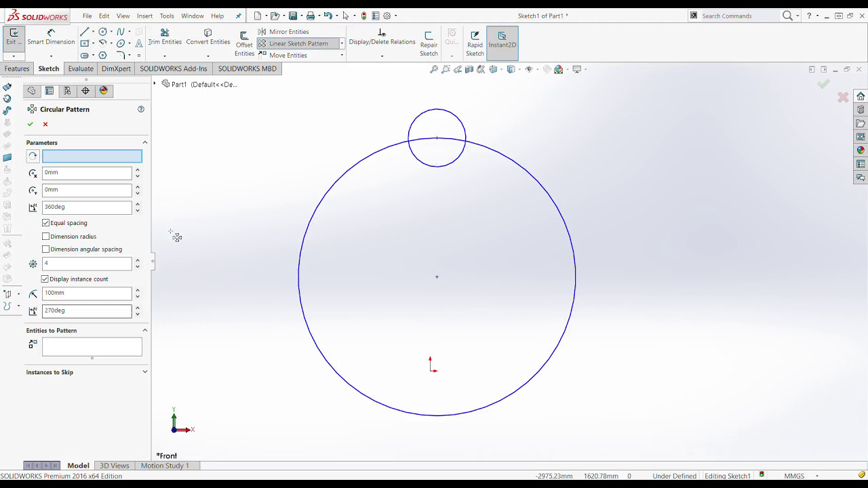868x488 pixels.
Task: Open the Options gear icon
Action: pyautogui.click(x=387, y=16)
